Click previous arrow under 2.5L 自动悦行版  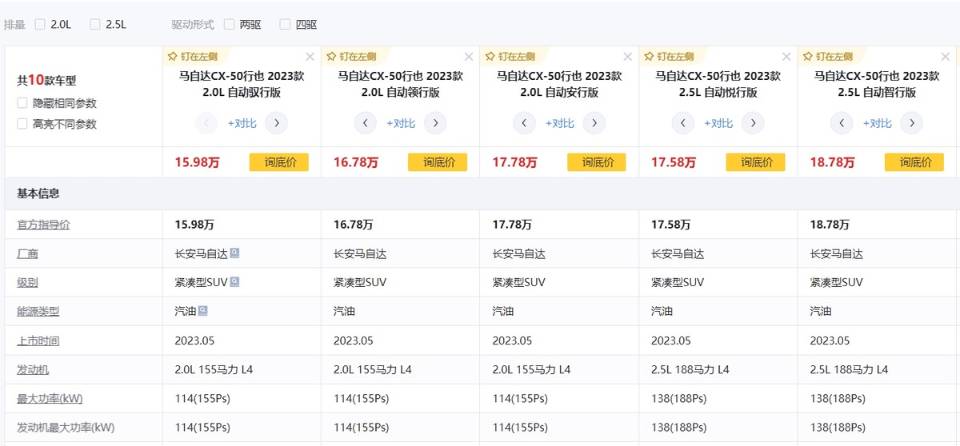tap(683, 123)
